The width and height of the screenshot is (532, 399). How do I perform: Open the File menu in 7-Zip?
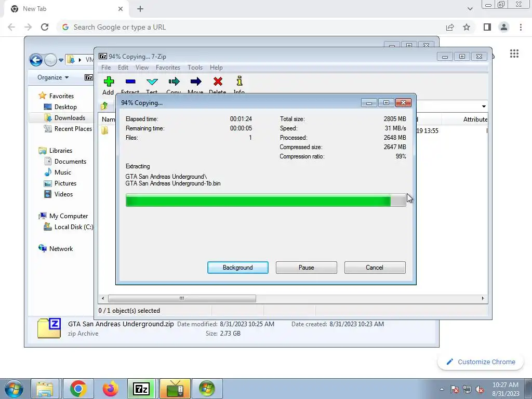(x=106, y=68)
